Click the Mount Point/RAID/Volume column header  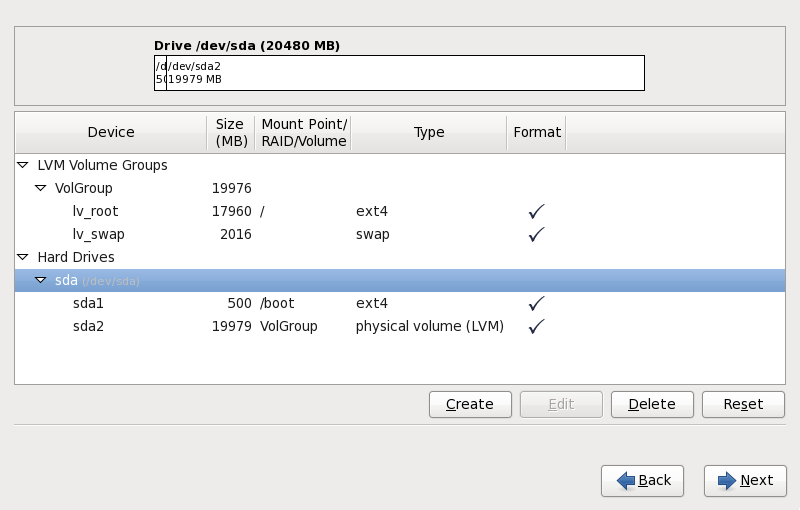[x=303, y=132]
